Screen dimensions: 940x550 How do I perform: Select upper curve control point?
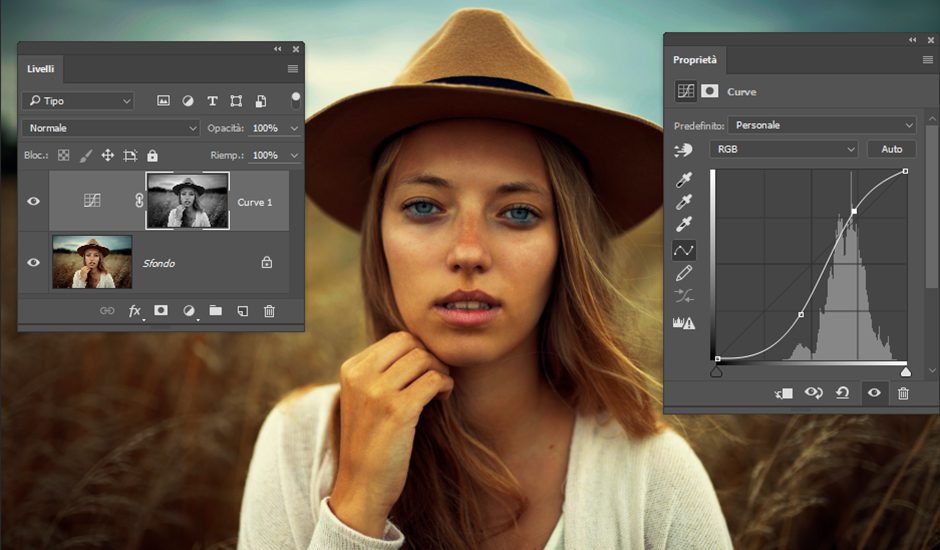pyautogui.click(x=854, y=211)
